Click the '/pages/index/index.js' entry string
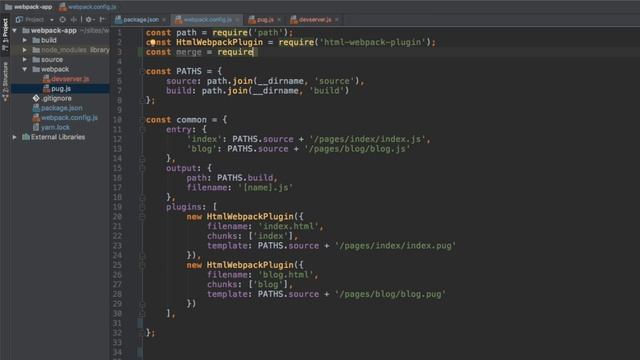This screenshot has height=360, width=640. point(368,139)
